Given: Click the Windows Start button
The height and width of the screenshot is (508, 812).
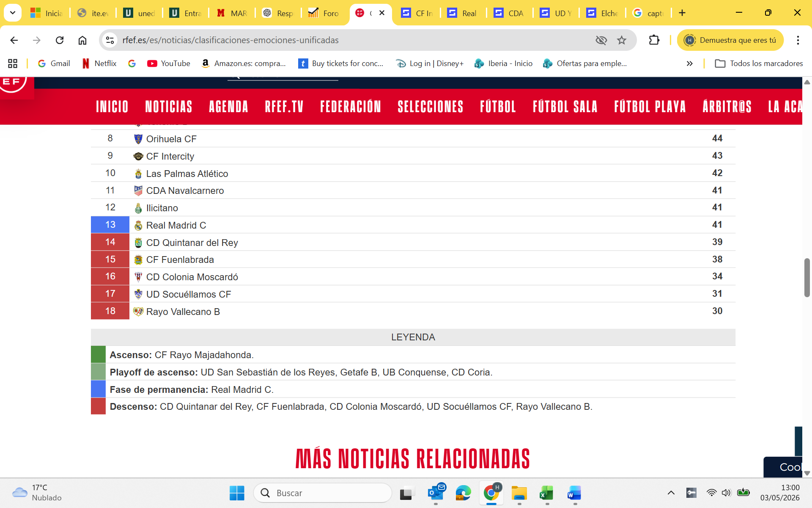Looking at the screenshot, I should click(x=237, y=493).
